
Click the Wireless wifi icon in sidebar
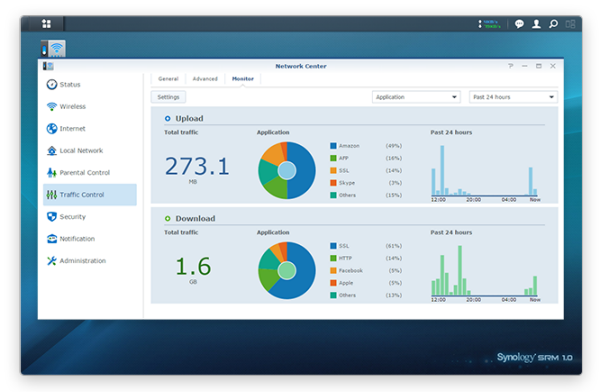coord(52,106)
